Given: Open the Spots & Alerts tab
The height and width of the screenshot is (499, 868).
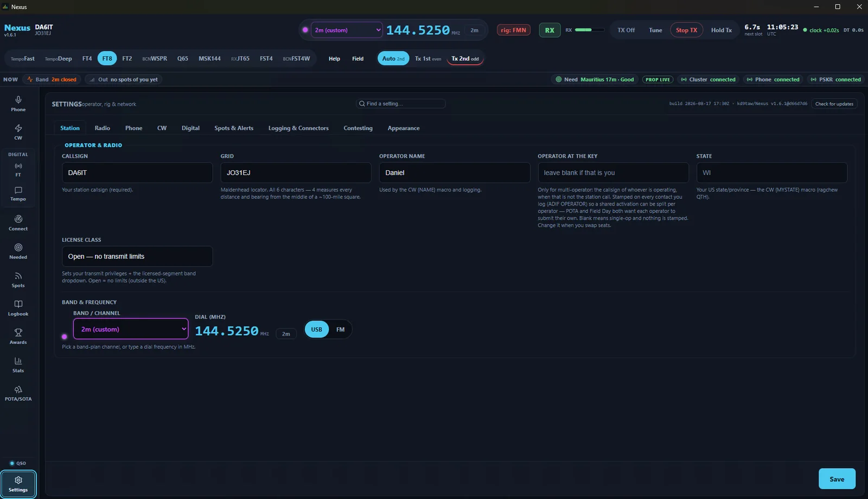Looking at the screenshot, I should [234, 128].
